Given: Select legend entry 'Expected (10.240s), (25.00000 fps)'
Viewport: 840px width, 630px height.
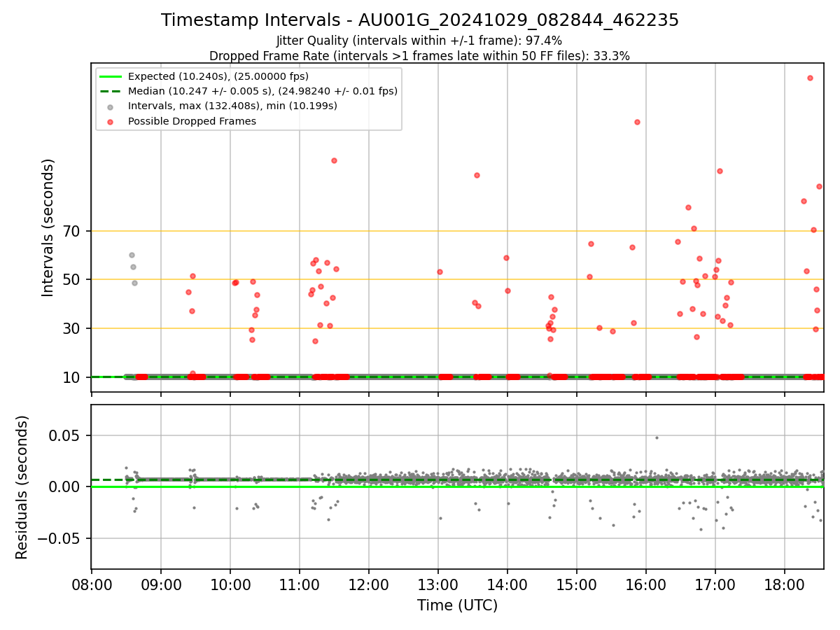Looking at the screenshot, I should 218,76.
